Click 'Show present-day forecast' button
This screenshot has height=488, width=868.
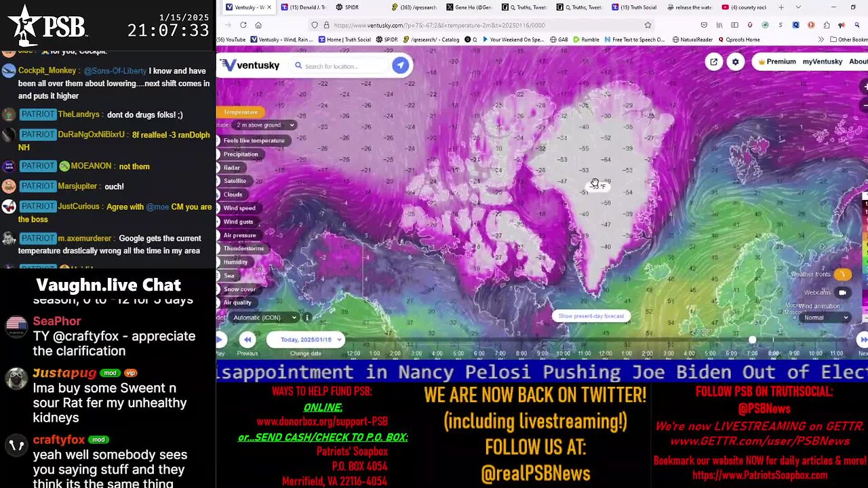(x=591, y=316)
